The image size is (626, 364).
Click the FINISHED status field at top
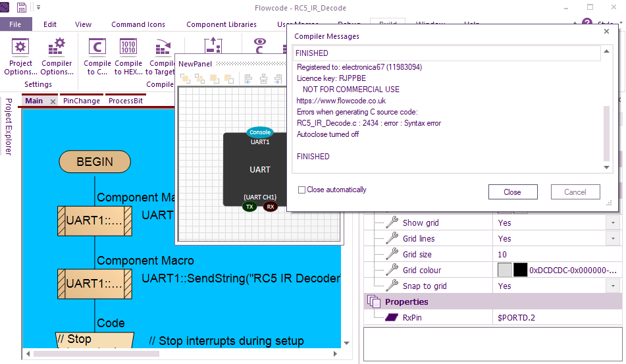click(x=447, y=53)
